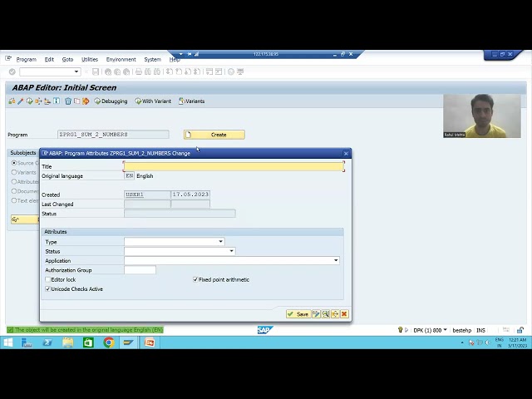Click the red X cancel icon in dialog
Screen dimensions: 532x399
tap(344, 314)
